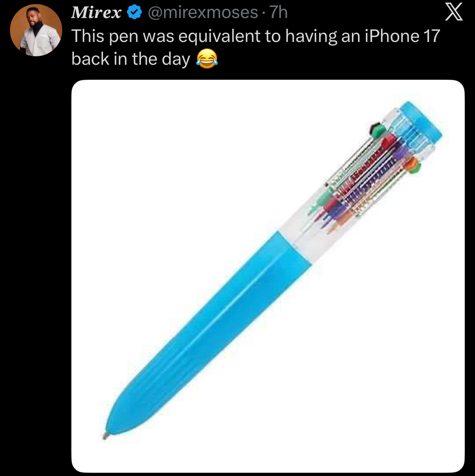Click the clear section above blue barrel
The width and height of the screenshot is (475, 476).
[x=303, y=229]
